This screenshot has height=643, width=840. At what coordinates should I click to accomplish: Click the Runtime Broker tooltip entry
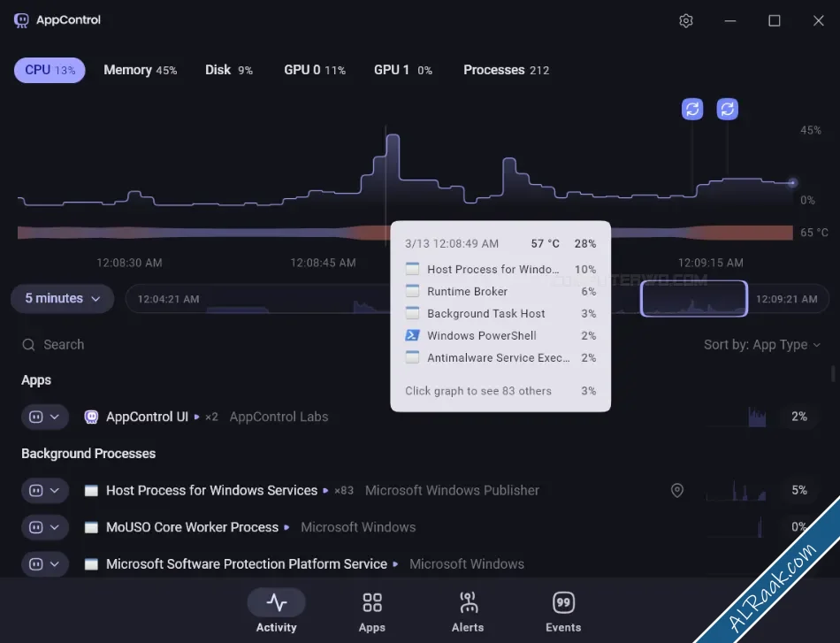point(500,291)
